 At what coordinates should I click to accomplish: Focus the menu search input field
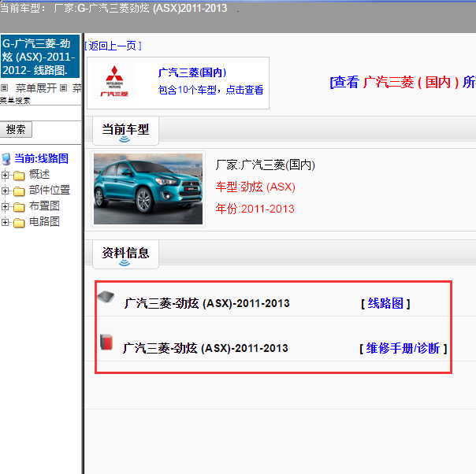[x=40, y=113]
